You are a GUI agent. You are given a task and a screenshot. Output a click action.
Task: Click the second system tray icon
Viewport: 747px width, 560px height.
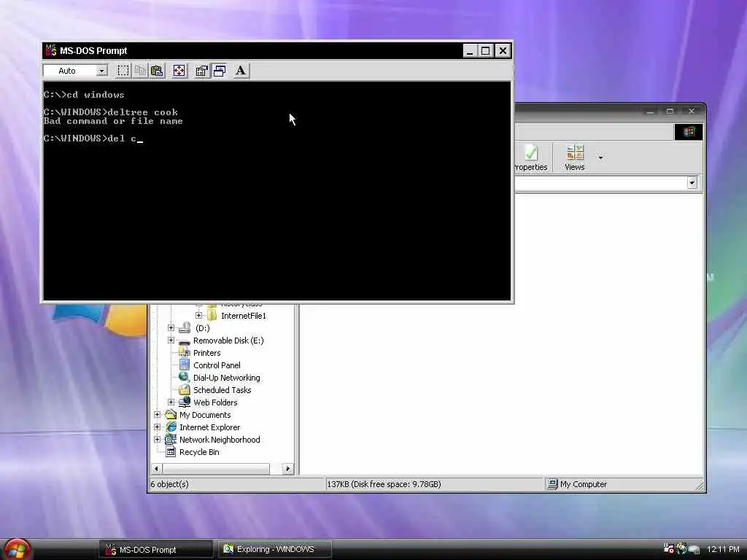[x=682, y=549]
